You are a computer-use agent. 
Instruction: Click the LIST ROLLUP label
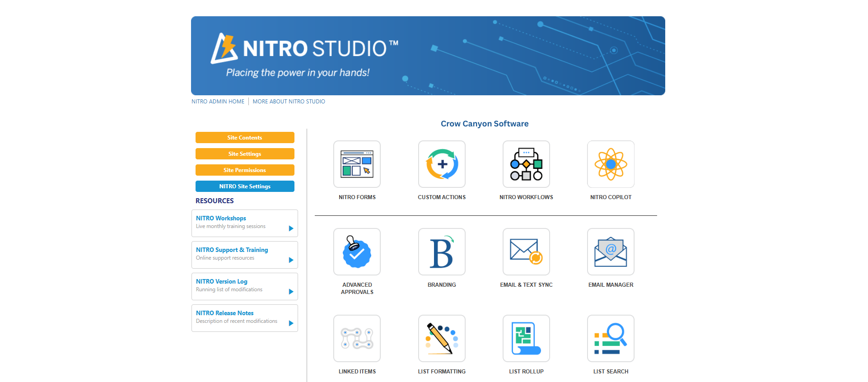(526, 372)
